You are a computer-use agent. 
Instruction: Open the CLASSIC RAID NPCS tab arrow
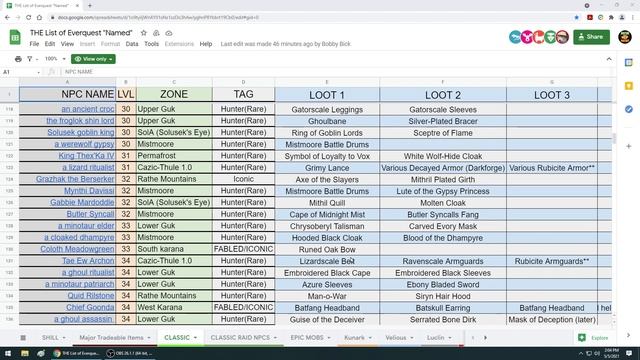pos(276,338)
